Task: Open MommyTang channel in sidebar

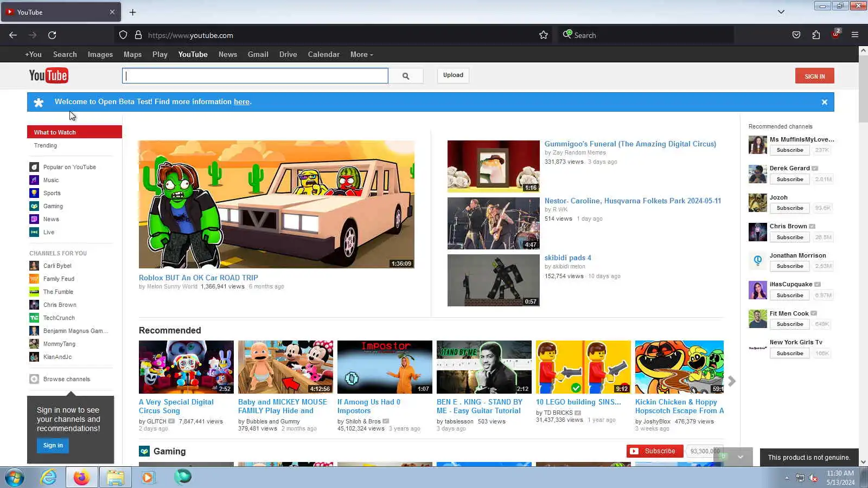Action: (x=59, y=344)
